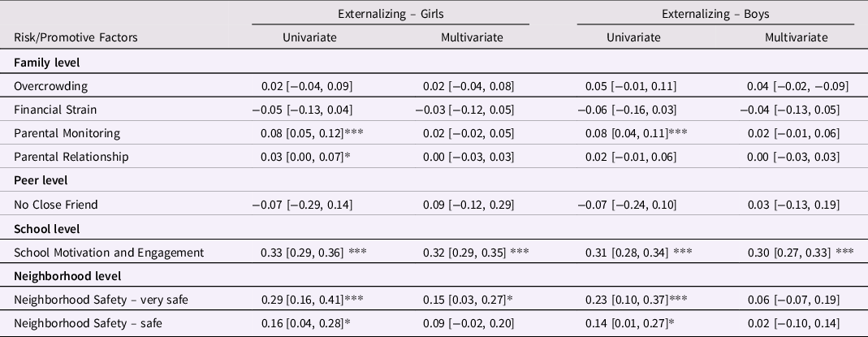Image resolution: width=868 pixels, height=337 pixels.
Task: Click the "Neighborhood Safety – safe" row label
Action: [x=89, y=324]
